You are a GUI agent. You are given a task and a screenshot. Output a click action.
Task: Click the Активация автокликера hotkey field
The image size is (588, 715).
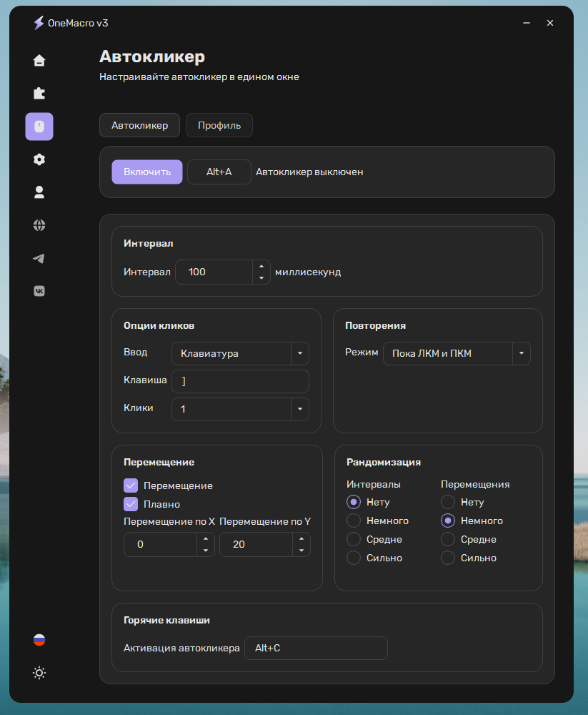316,649
